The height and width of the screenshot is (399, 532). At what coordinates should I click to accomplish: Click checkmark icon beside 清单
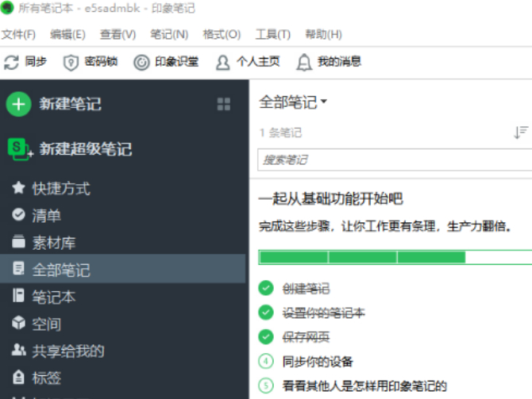[18, 215]
